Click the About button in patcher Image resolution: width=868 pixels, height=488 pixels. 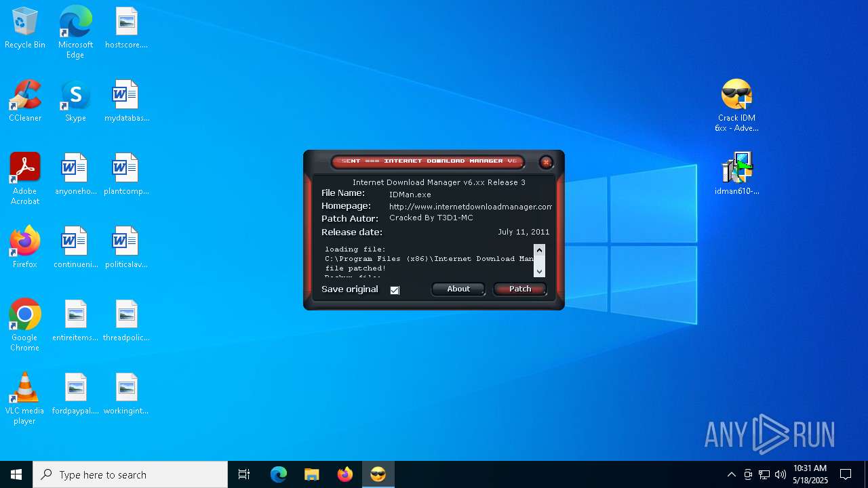(x=458, y=289)
